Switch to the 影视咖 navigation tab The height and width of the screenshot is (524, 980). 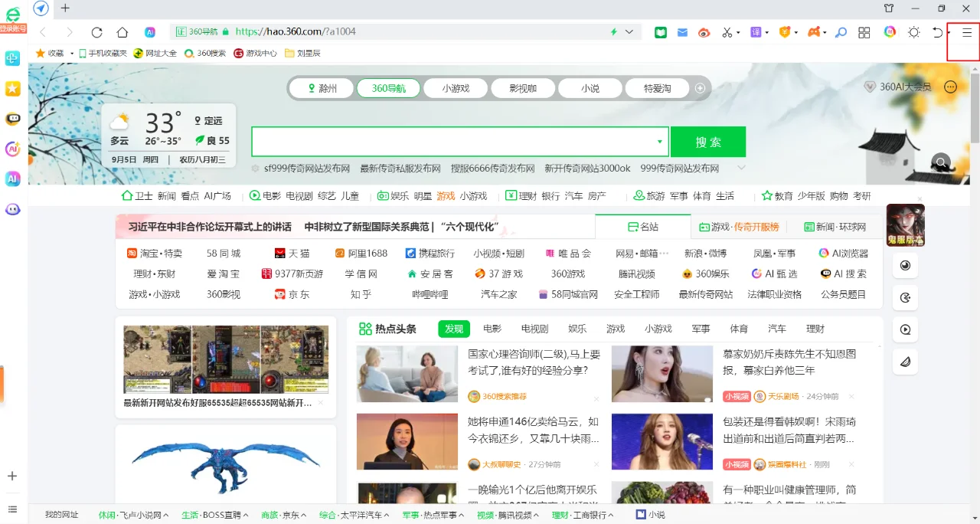[x=523, y=88]
